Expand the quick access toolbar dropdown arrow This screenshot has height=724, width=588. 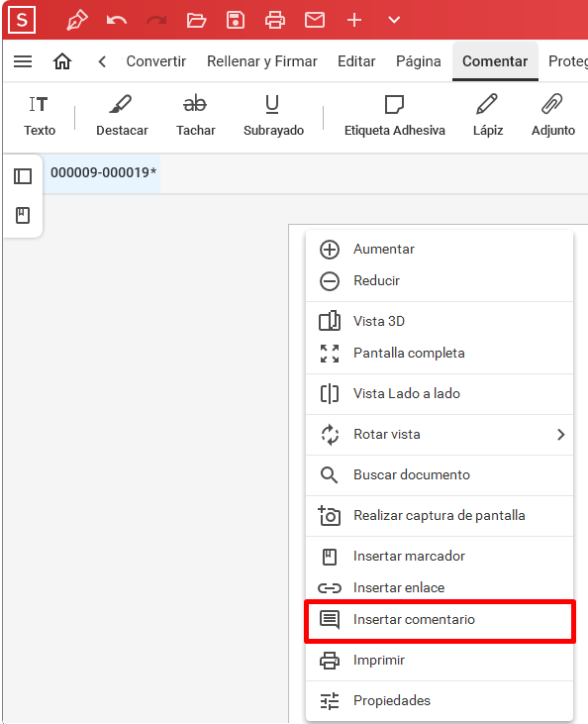[394, 21]
